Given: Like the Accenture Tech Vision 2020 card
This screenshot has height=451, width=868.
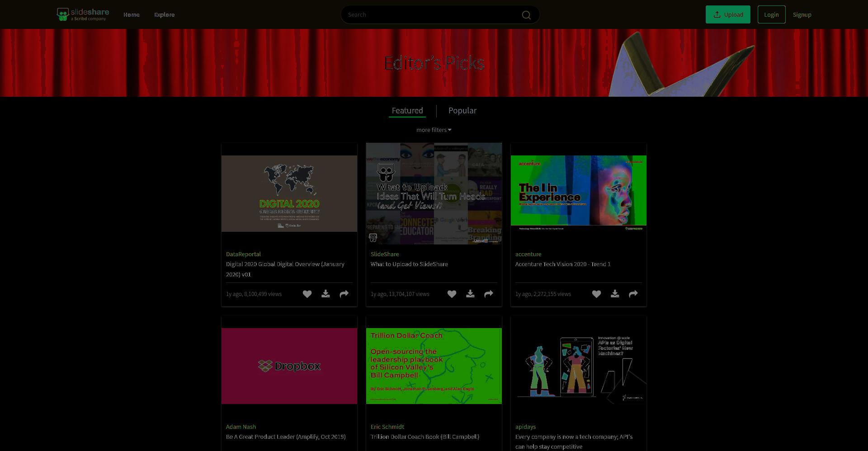Looking at the screenshot, I should (x=596, y=294).
